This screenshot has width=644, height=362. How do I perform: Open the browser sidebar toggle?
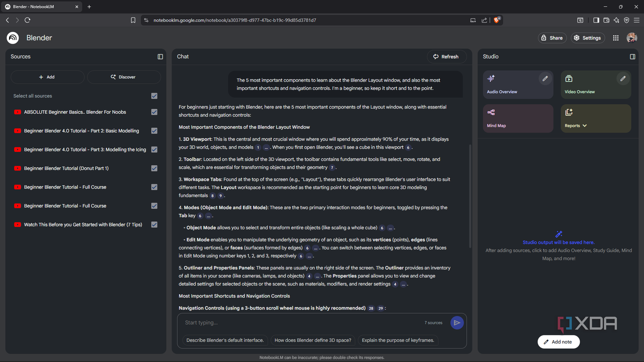tap(596, 20)
